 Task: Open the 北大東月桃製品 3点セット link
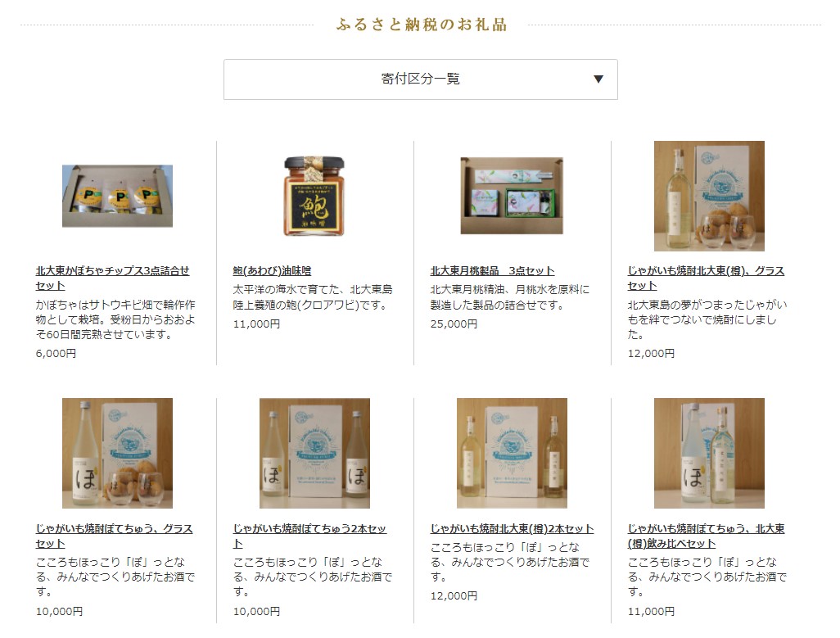pos(492,271)
